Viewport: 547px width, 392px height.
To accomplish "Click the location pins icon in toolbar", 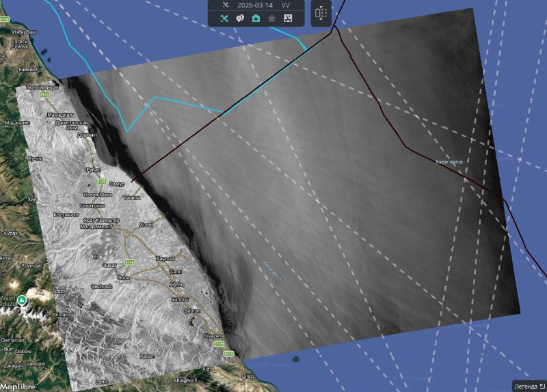I will [239, 18].
